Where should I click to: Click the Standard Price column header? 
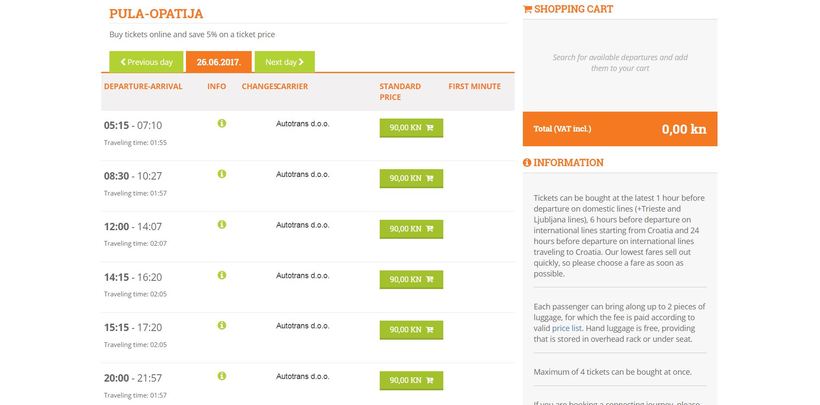(x=397, y=92)
